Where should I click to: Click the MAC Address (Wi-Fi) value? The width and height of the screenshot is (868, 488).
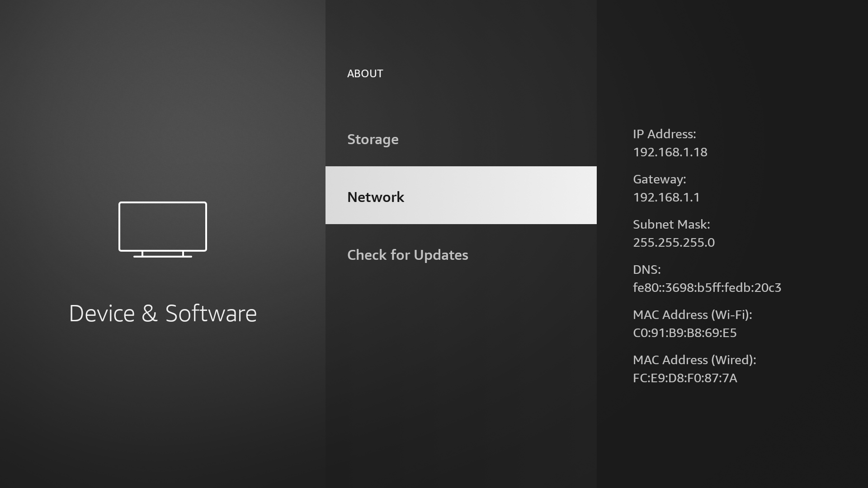pyautogui.click(x=684, y=333)
